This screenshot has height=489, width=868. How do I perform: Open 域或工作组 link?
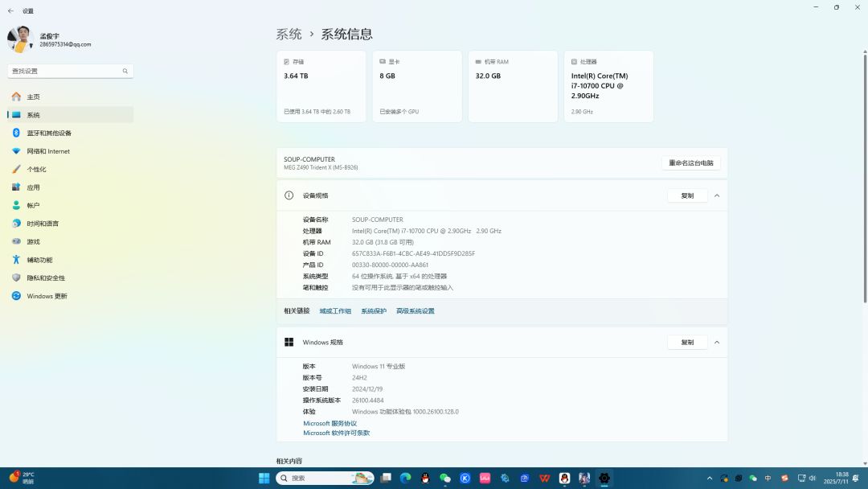pos(335,311)
